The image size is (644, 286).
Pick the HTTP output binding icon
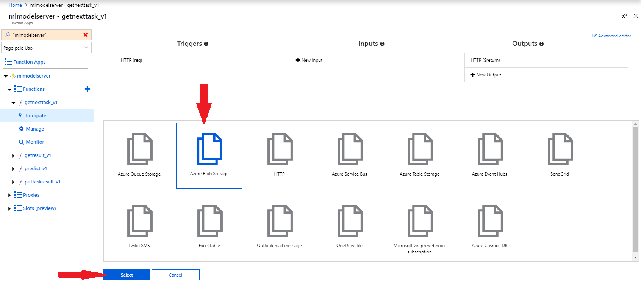(x=280, y=149)
